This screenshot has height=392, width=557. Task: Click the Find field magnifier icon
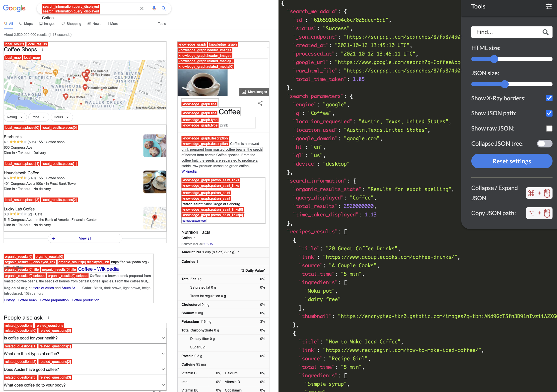click(x=545, y=32)
